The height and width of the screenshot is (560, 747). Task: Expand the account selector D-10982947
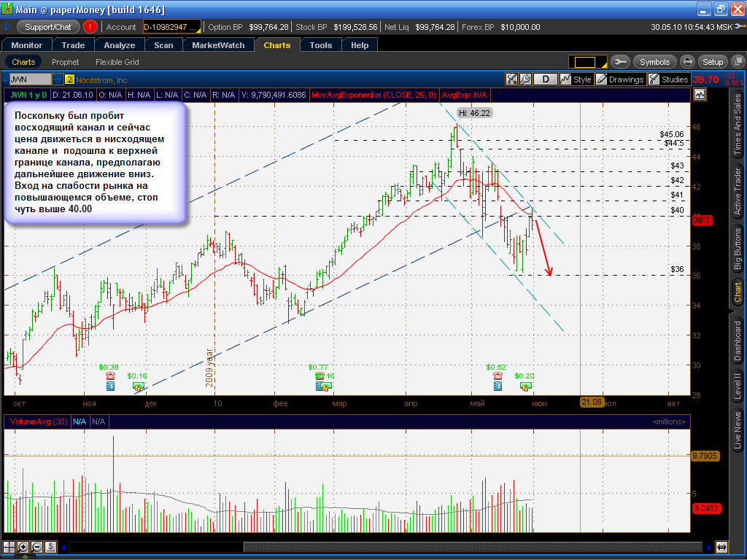tap(172, 27)
